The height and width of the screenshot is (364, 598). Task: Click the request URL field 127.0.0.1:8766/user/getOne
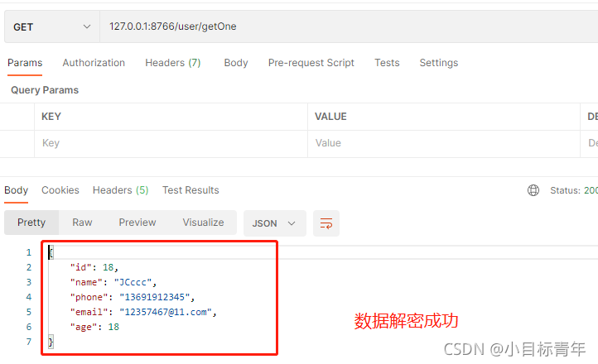point(349,26)
